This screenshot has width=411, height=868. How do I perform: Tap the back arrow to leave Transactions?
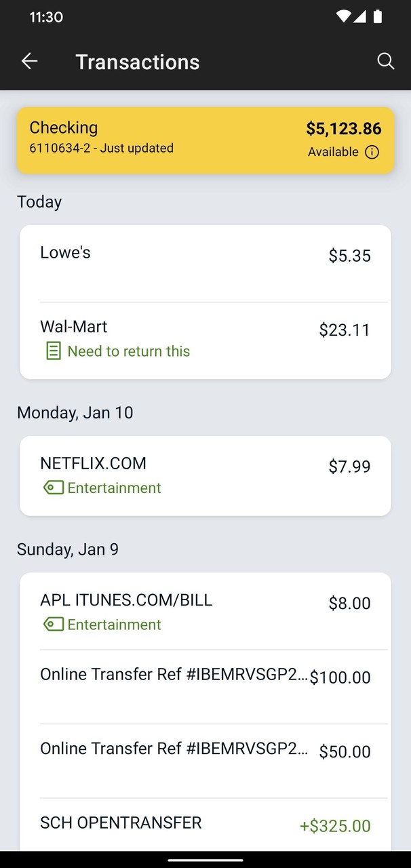pyautogui.click(x=29, y=61)
